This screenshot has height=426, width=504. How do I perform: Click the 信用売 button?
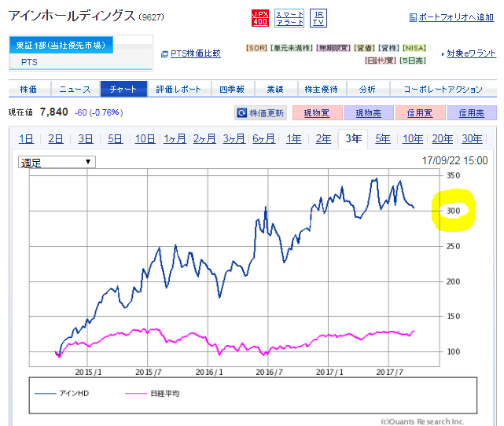click(472, 112)
